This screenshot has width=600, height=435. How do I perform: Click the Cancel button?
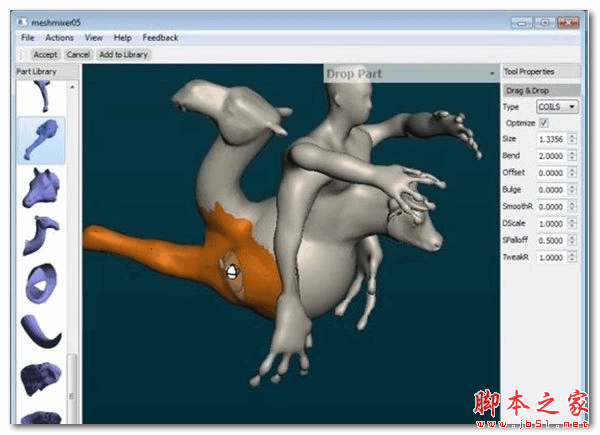[x=78, y=55]
